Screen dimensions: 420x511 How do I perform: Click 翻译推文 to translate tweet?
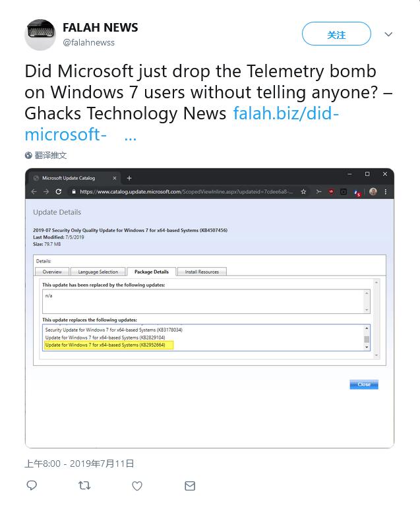pyautogui.click(x=51, y=156)
